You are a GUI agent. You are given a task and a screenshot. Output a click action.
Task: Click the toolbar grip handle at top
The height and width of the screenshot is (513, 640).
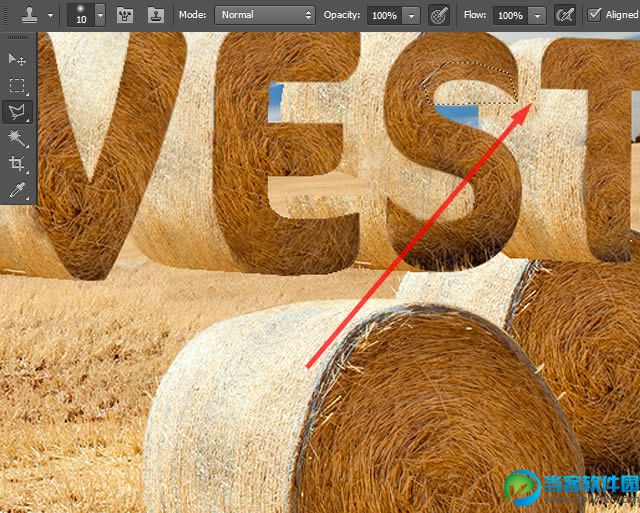pos(17,37)
